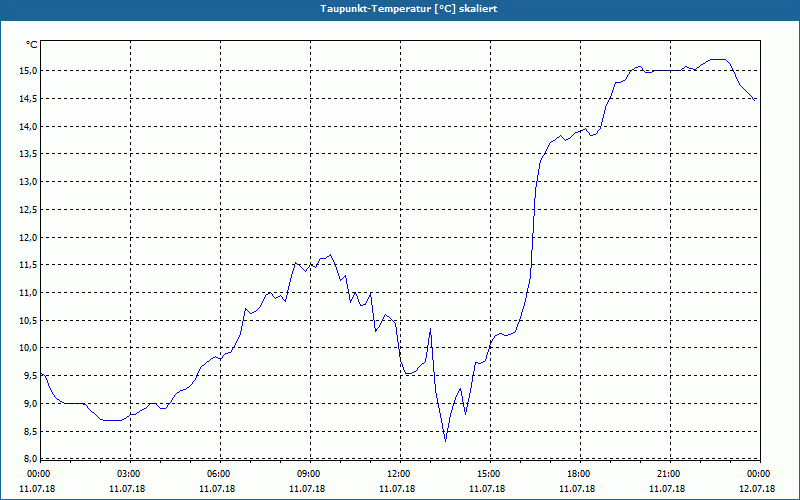Click the '14,0' y-axis label
The width and height of the screenshot is (800, 500).
click(29, 126)
